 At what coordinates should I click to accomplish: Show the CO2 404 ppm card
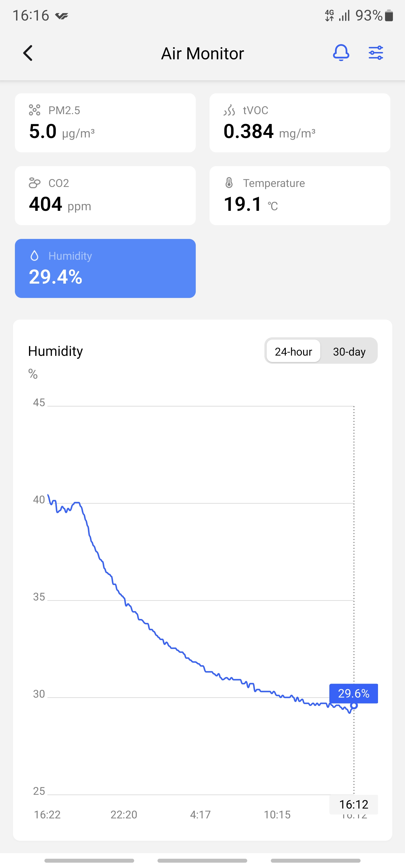105,196
